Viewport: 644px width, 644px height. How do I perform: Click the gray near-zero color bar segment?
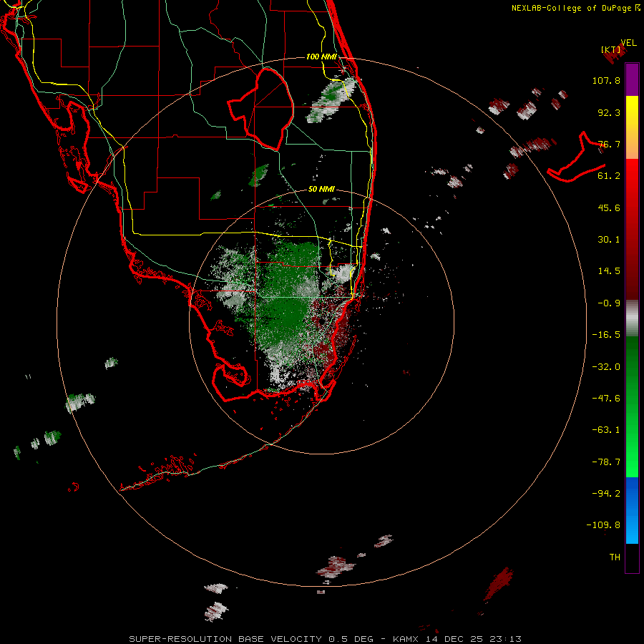pyautogui.click(x=632, y=318)
